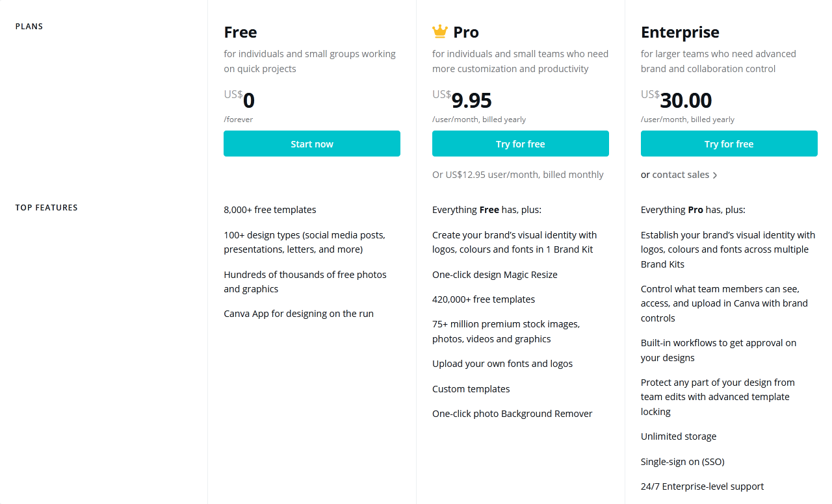832x504 pixels.
Task: Click the One-click design Magic Resize feature
Action: tap(495, 275)
